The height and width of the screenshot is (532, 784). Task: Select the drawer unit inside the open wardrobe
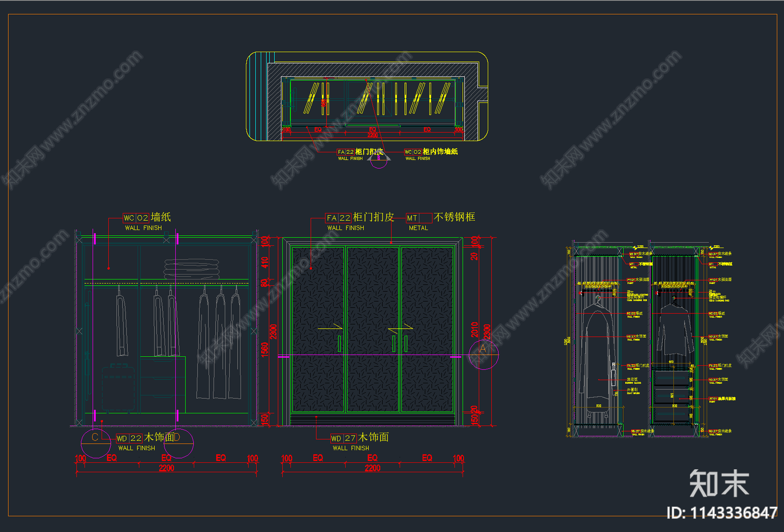pyautogui.click(x=163, y=384)
